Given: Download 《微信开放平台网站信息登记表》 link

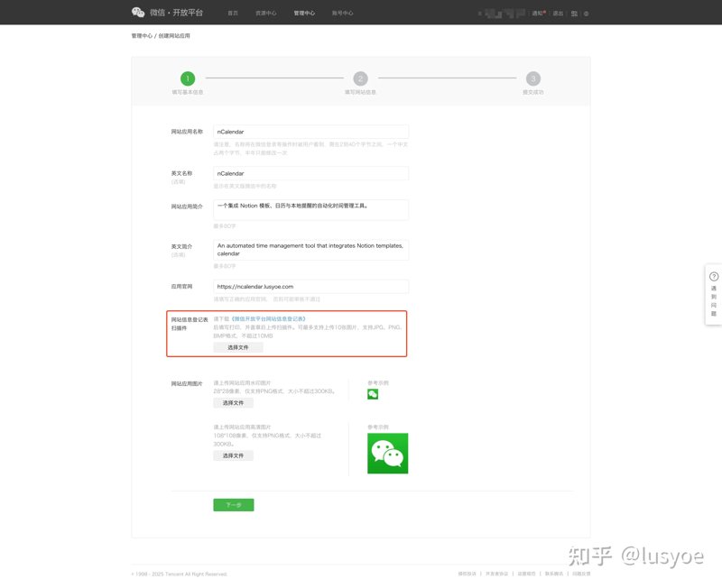Looking at the screenshot, I should pos(269,319).
